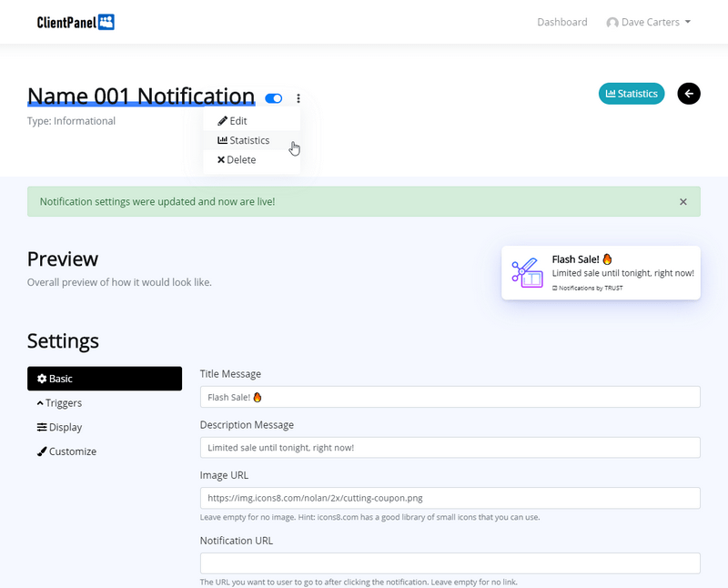Screen dimensions: 728x588
Task: Click the user avatar icon
Action: (612, 22)
